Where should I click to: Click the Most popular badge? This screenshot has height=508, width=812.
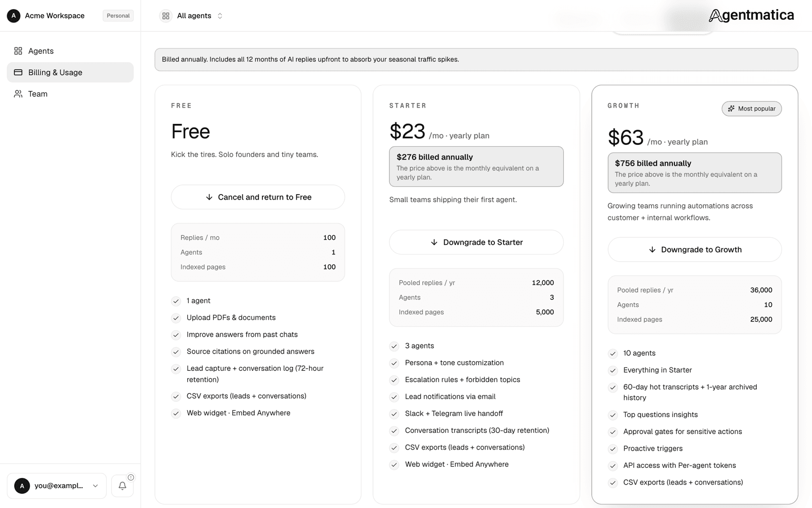click(752, 109)
